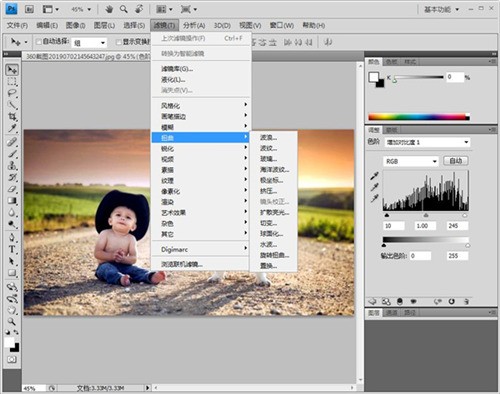Choose 浏览联机滤镜... at menu bottom
This screenshot has width=500, height=394.
point(201,264)
